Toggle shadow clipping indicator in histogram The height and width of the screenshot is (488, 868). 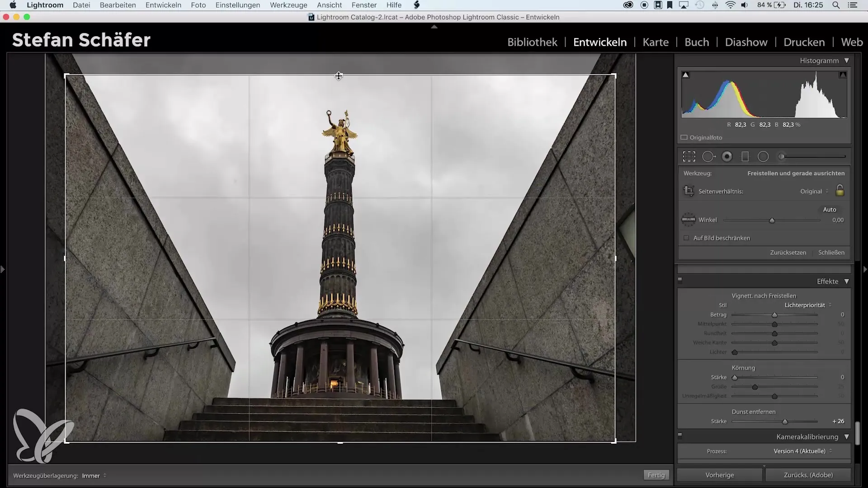pyautogui.click(x=686, y=75)
